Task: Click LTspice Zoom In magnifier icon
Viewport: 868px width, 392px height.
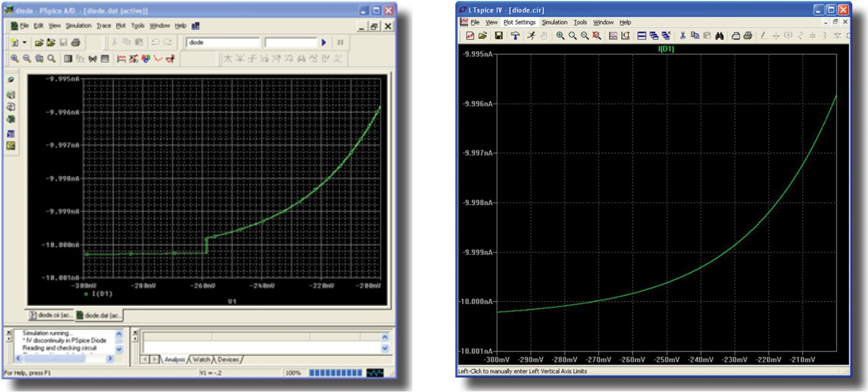Action: [x=560, y=36]
